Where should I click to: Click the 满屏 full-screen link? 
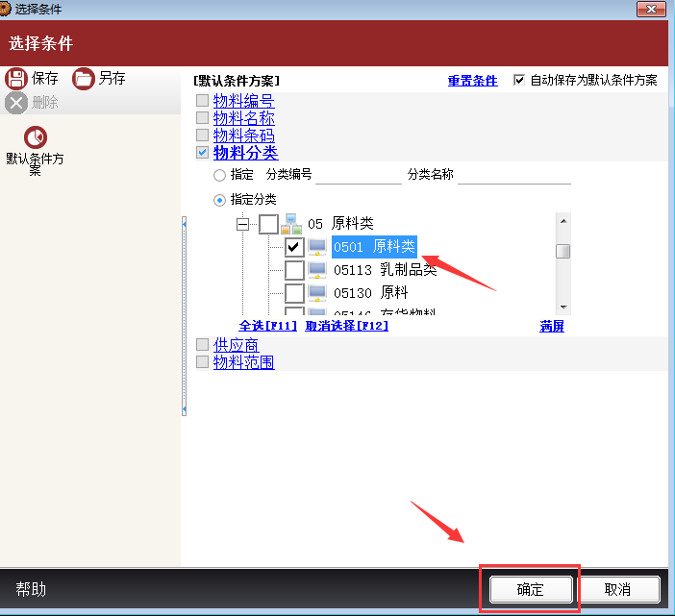pos(552,326)
